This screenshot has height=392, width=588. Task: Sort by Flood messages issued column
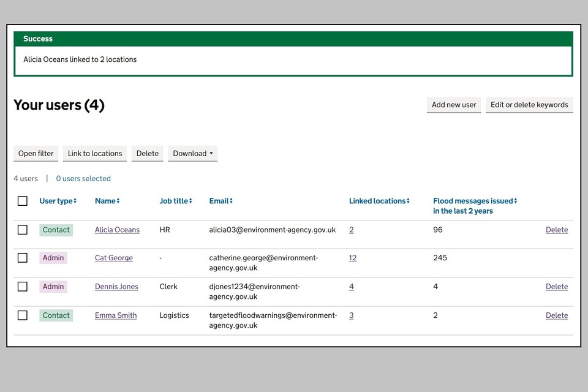coord(475,206)
